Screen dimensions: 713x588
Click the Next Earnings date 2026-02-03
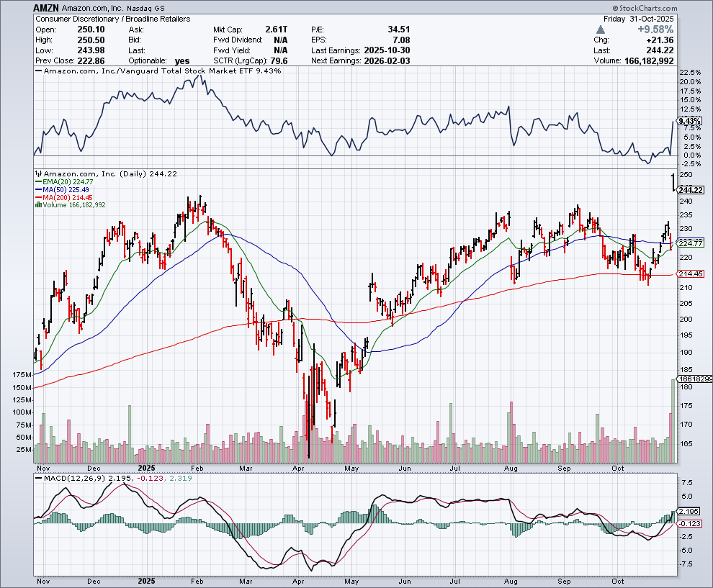pyautogui.click(x=387, y=61)
